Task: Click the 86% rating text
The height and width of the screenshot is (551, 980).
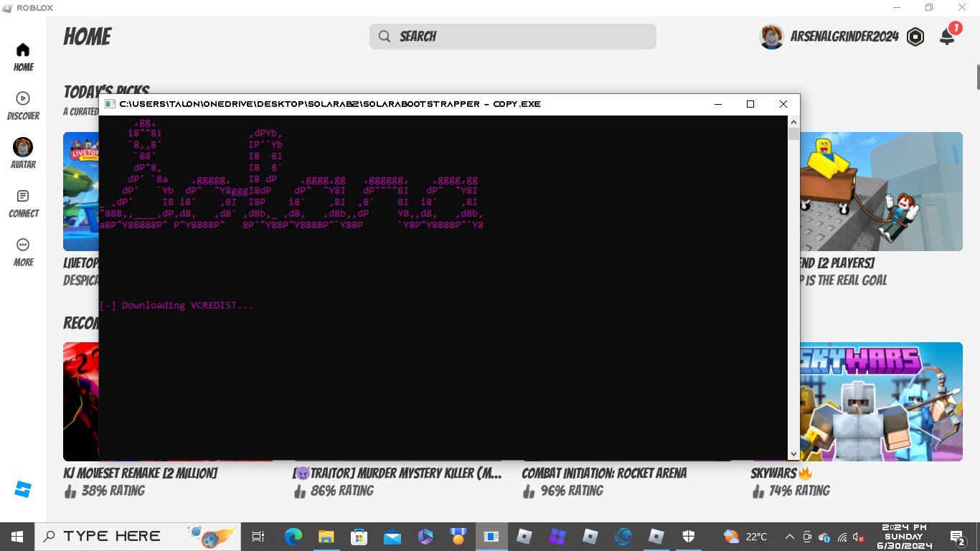Action: (x=342, y=491)
